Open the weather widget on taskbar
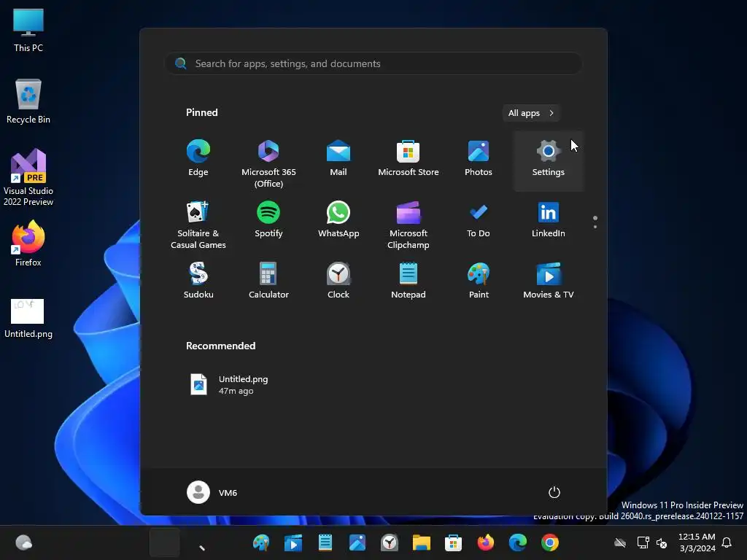 pyautogui.click(x=23, y=542)
